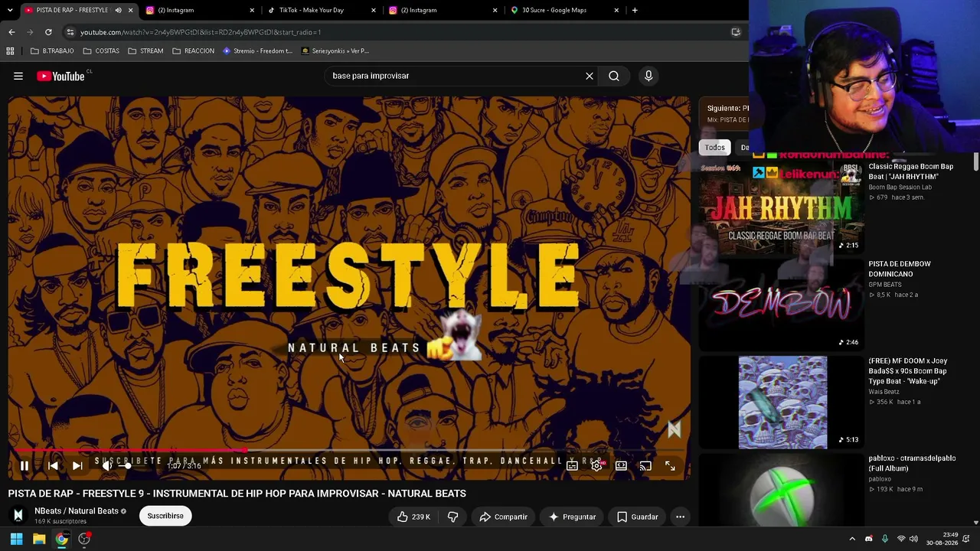This screenshot has width=980, height=551.
Task: Reload the page with the refresh button
Action: click(48, 32)
